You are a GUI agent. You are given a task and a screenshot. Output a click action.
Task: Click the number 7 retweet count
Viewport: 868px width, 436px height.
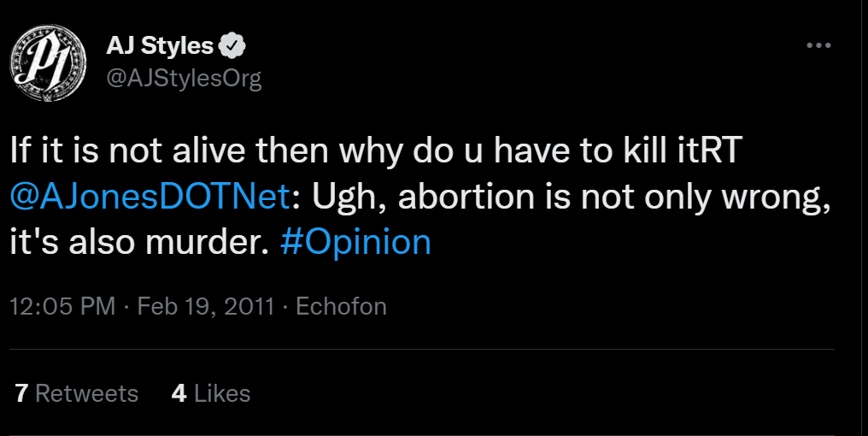21,393
